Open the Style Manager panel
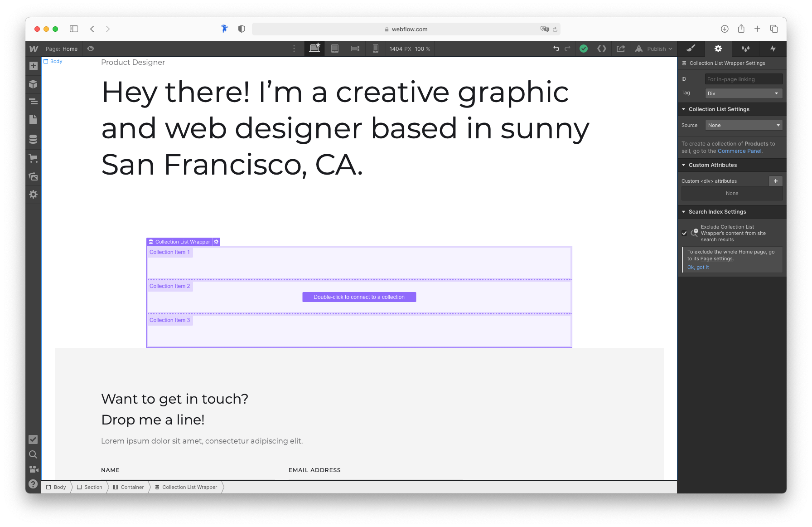812x527 pixels. pyautogui.click(x=745, y=49)
